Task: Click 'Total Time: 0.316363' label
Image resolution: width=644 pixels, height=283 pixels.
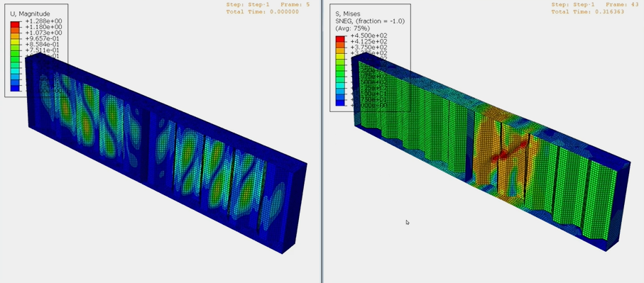Action: point(588,12)
